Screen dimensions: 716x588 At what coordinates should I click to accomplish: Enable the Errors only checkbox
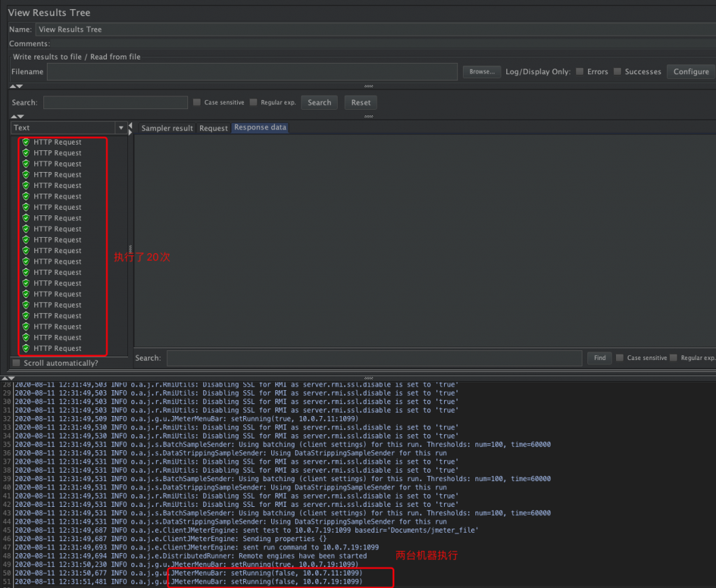pyautogui.click(x=580, y=71)
